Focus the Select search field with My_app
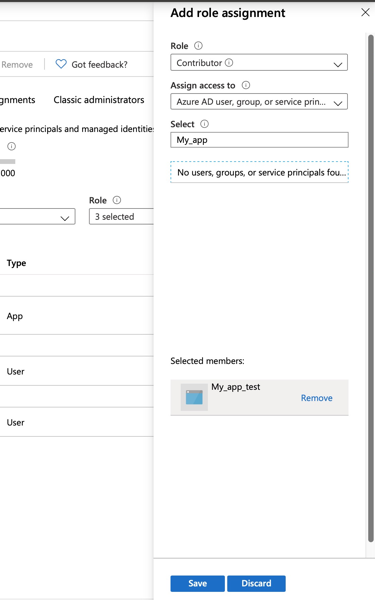 [x=259, y=140]
